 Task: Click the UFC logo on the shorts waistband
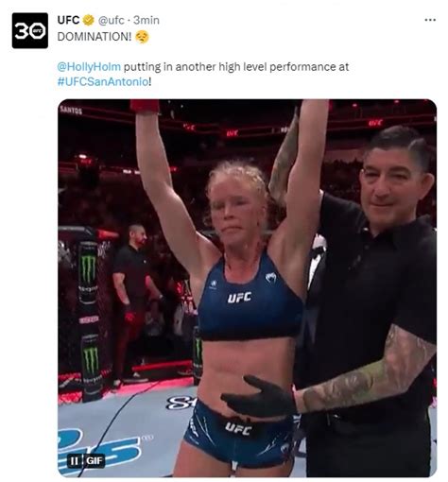[238, 429]
